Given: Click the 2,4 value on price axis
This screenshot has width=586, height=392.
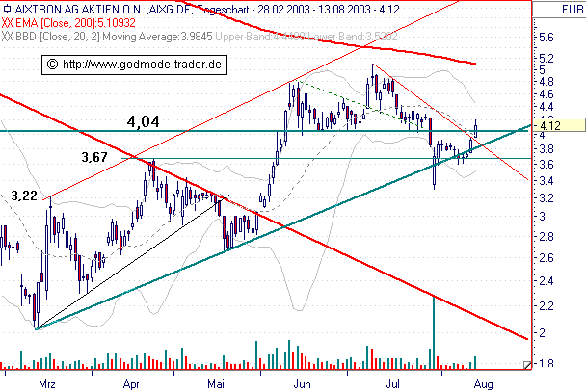Looking at the screenshot, I should coord(546,280).
